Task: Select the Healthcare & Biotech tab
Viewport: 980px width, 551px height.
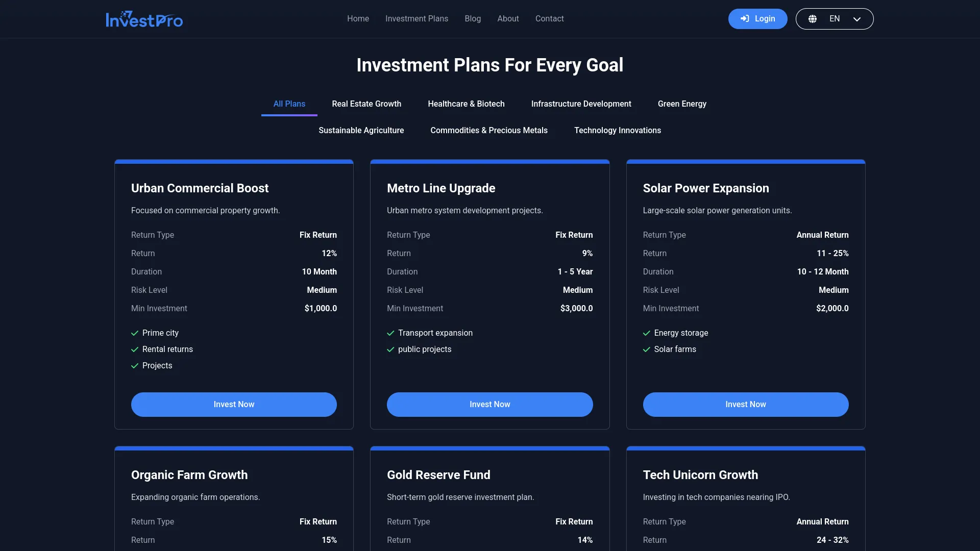Action: click(466, 104)
